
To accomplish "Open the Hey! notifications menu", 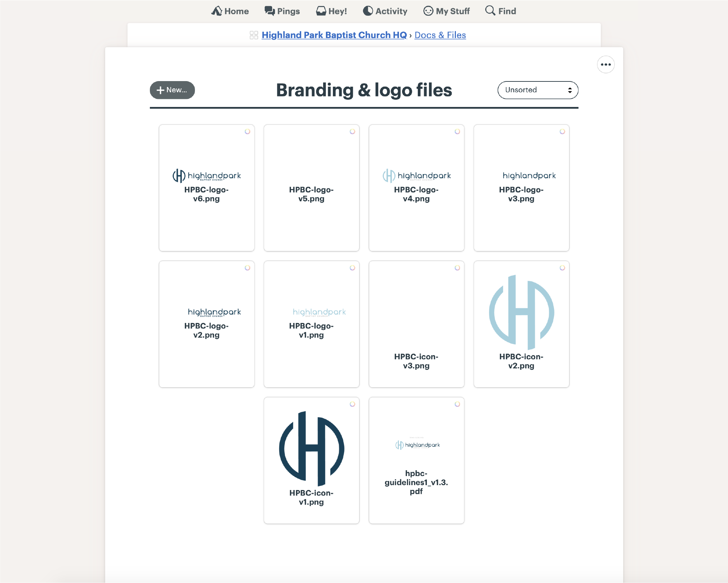I will pos(331,11).
